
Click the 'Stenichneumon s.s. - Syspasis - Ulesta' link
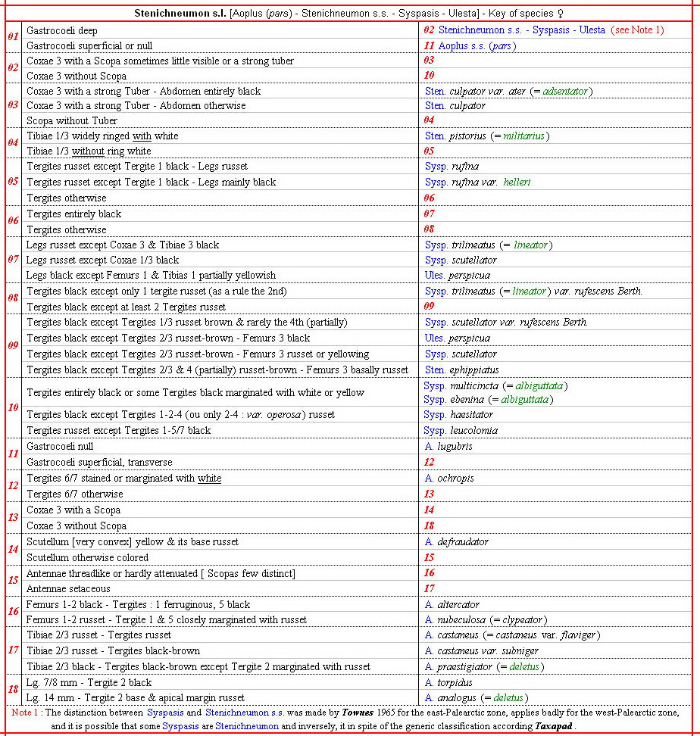tap(521, 30)
